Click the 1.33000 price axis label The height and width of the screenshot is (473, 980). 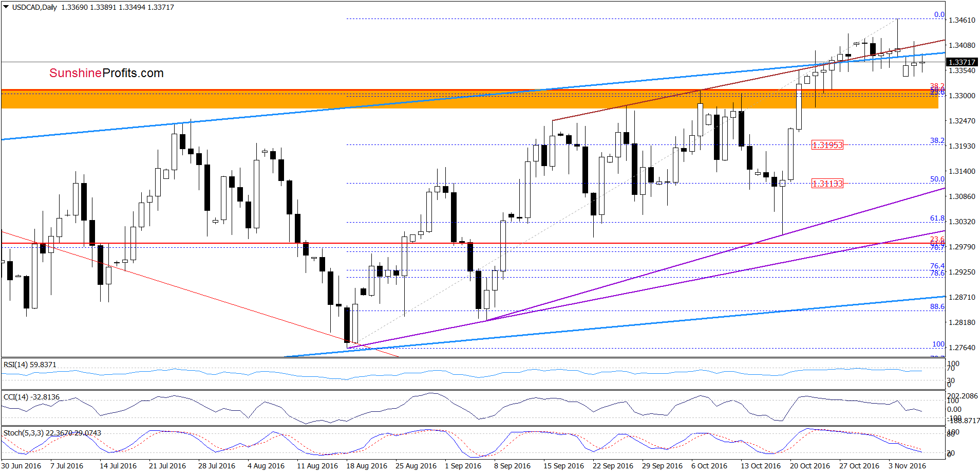pos(962,96)
